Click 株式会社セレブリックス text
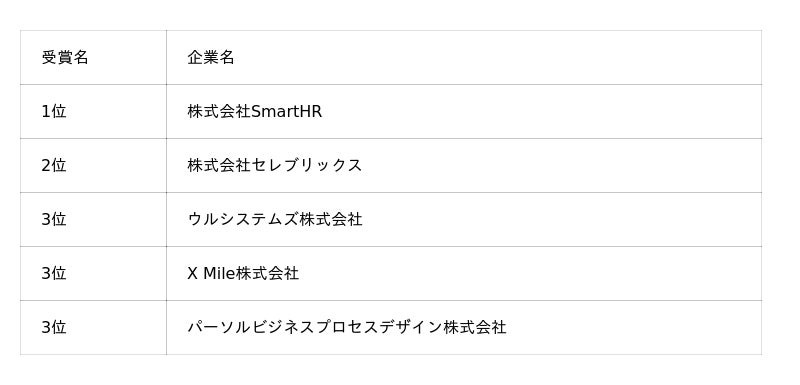Viewport: 800px width, 385px height. [x=274, y=166]
